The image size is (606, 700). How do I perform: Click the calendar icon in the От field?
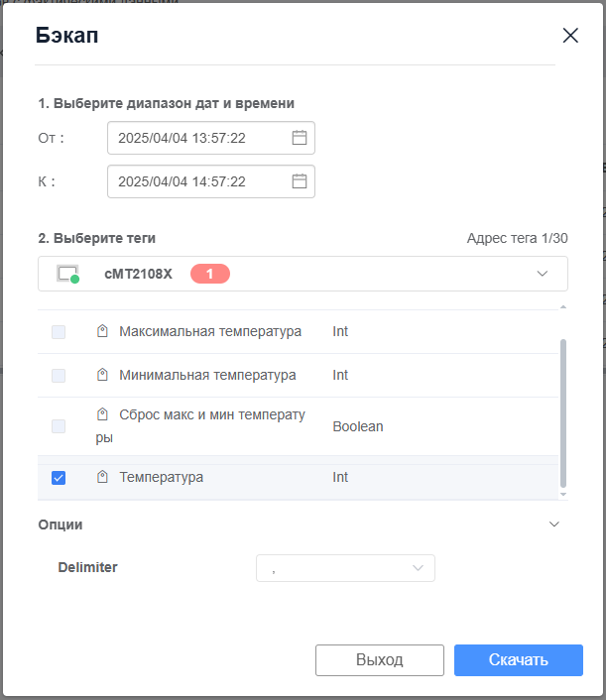coord(300,138)
